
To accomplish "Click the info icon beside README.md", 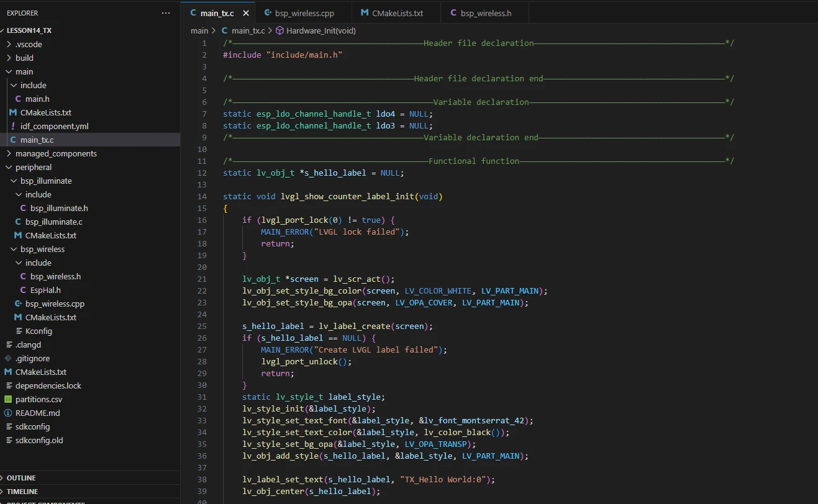I will [x=8, y=413].
